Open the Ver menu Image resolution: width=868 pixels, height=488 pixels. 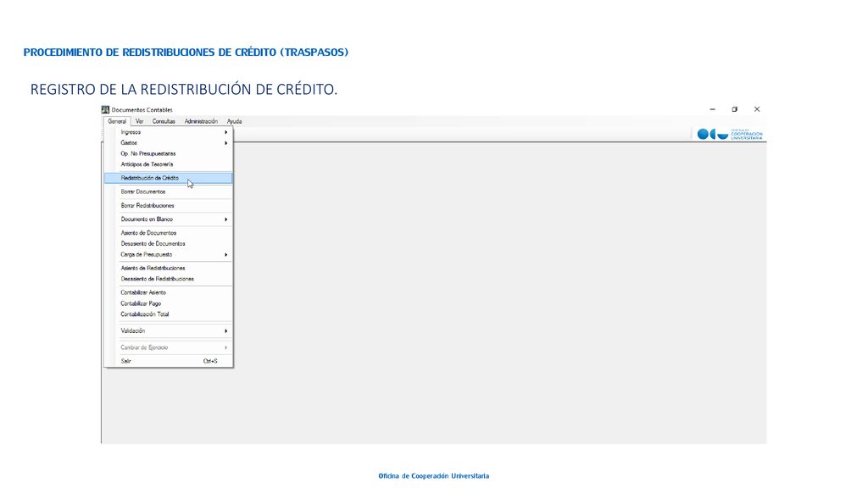[140, 121]
